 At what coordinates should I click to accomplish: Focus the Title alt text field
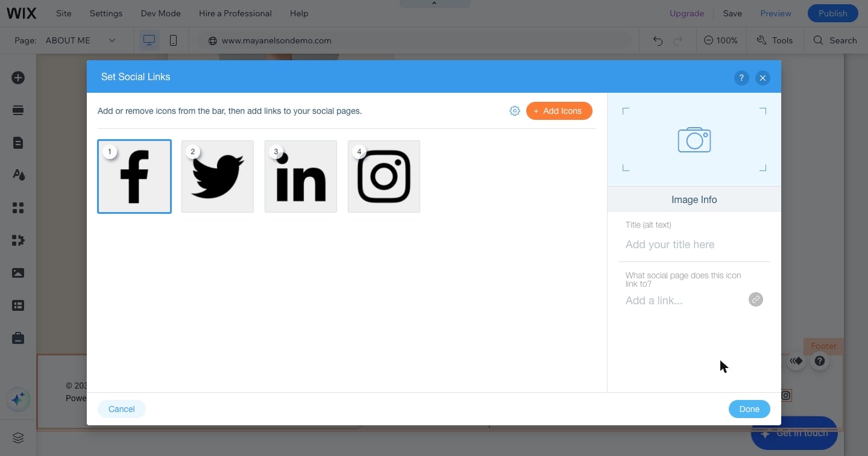click(694, 245)
